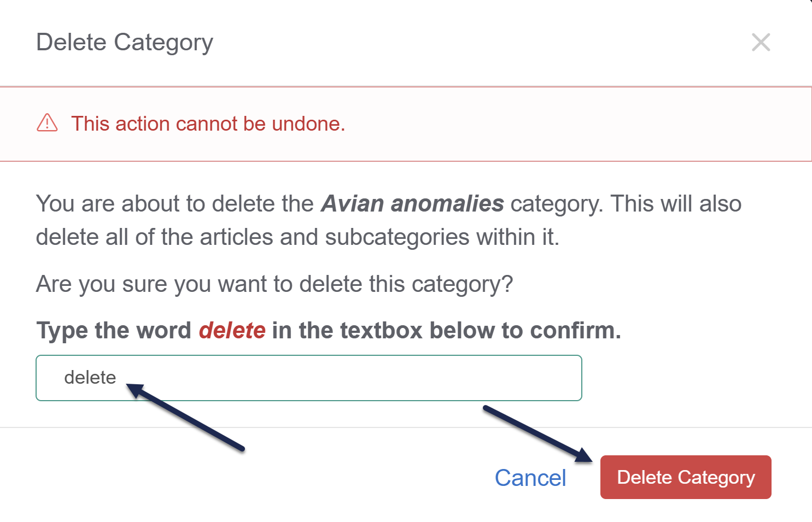Click the bold Avian anomalies category name

click(412, 203)
